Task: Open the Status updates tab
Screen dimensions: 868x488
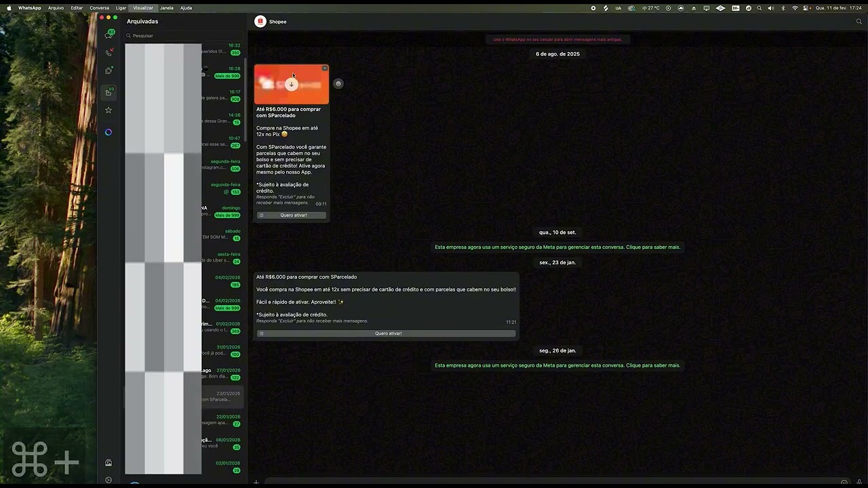Action: (x=108, y=70)
